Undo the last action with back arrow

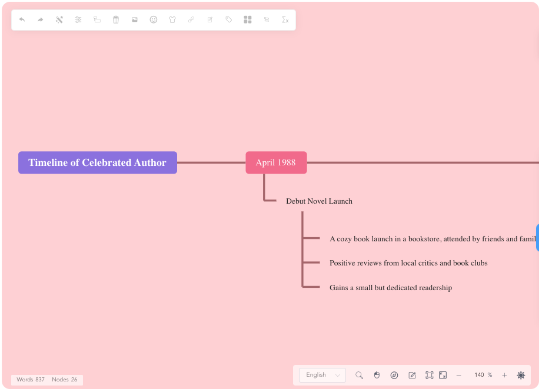pos(22,19)
